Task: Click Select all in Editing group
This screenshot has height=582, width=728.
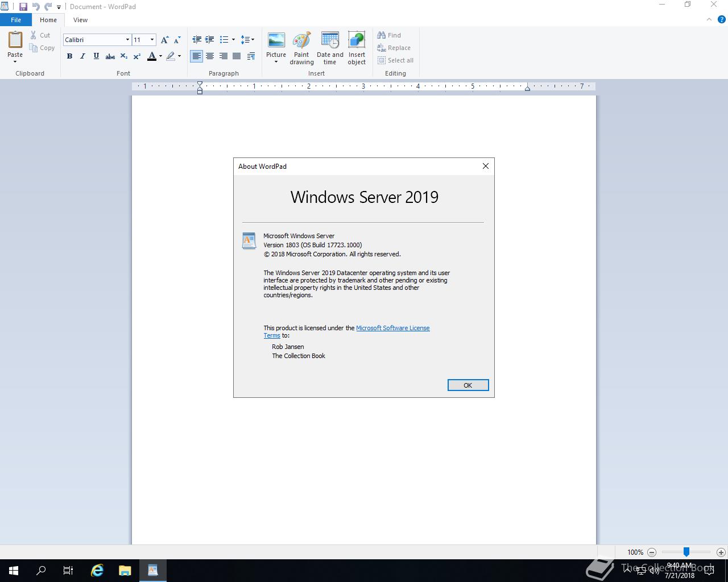Action: point(395,60)
